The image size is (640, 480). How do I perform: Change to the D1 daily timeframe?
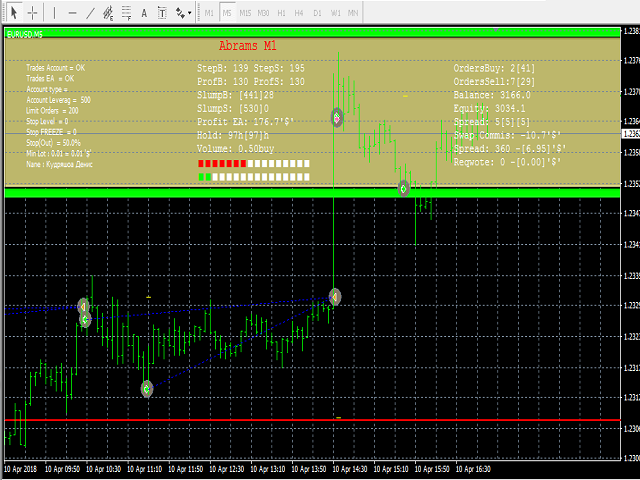(317, 13)
